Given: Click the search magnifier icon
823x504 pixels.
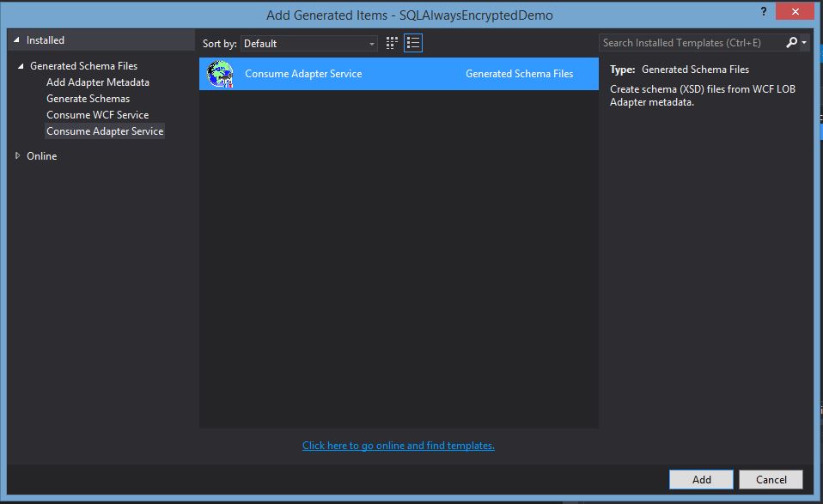Looking at the screenshot, I should pyautogui.click(x=791, y=42).
